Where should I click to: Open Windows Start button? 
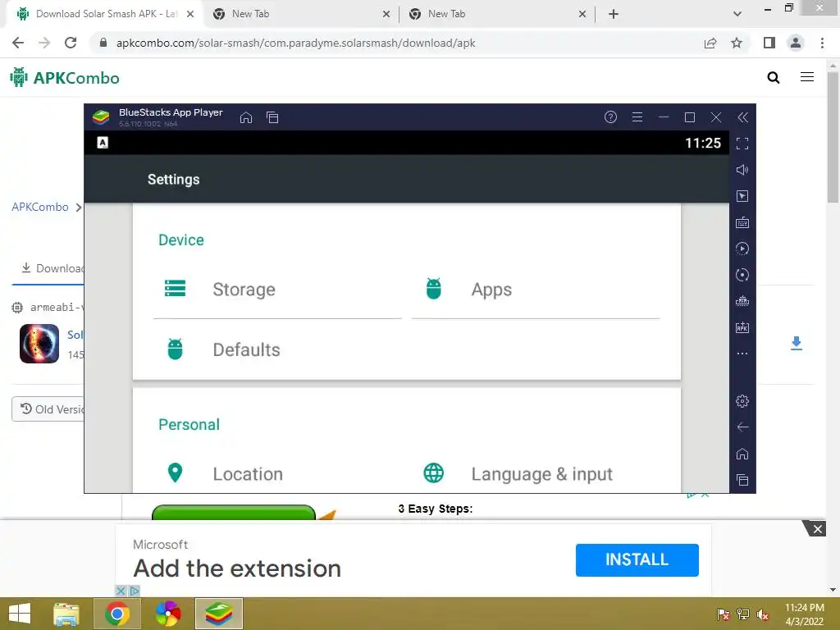pyautogui.click(x=20, y=614)
